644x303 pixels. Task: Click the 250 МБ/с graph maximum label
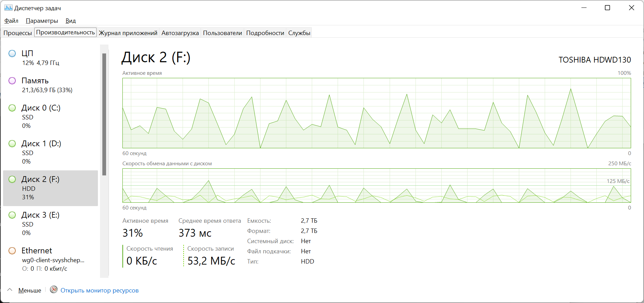(x=620, y=164)
